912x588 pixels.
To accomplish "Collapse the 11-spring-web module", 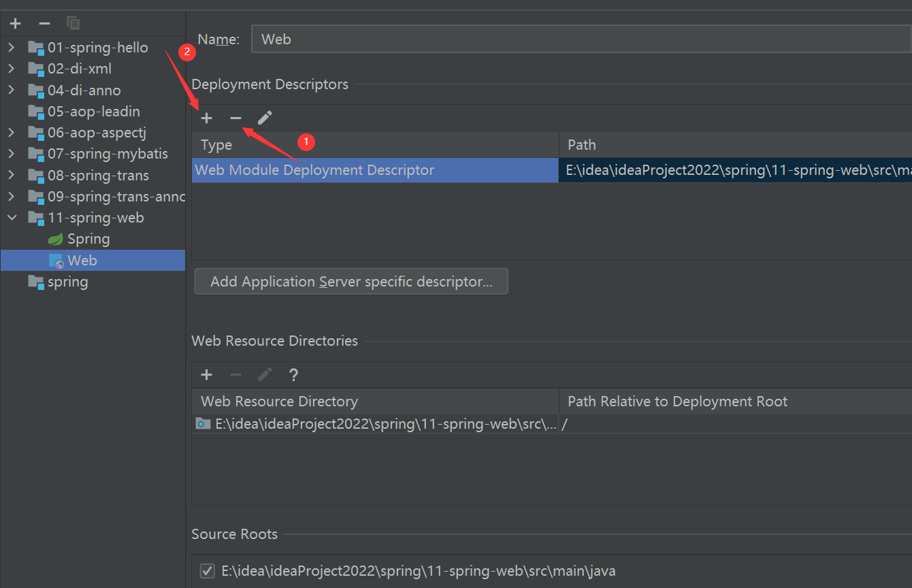I will pyautogui.click(x=12, y=218).
